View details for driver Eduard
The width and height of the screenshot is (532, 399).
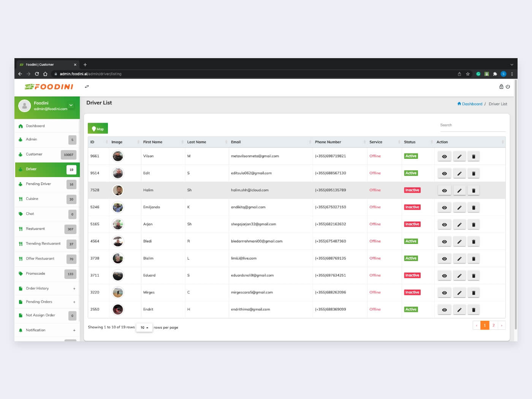coord(444,276)
